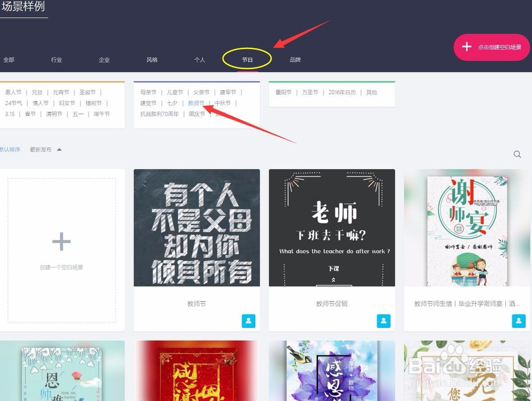This screenshot has width=532, height=401.
Task: Switch to the 个人 tab
Action: pyautogui.click(x=199, y=60)
